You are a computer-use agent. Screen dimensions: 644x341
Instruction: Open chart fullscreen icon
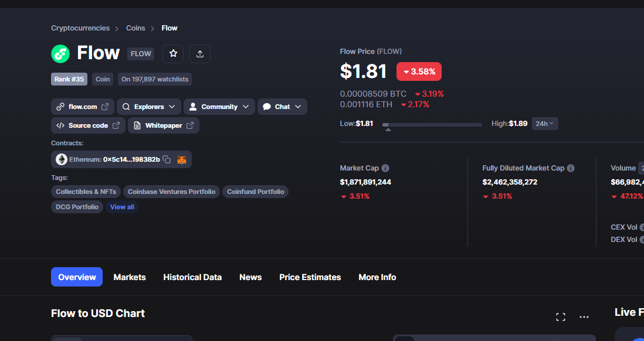point(561,317)
